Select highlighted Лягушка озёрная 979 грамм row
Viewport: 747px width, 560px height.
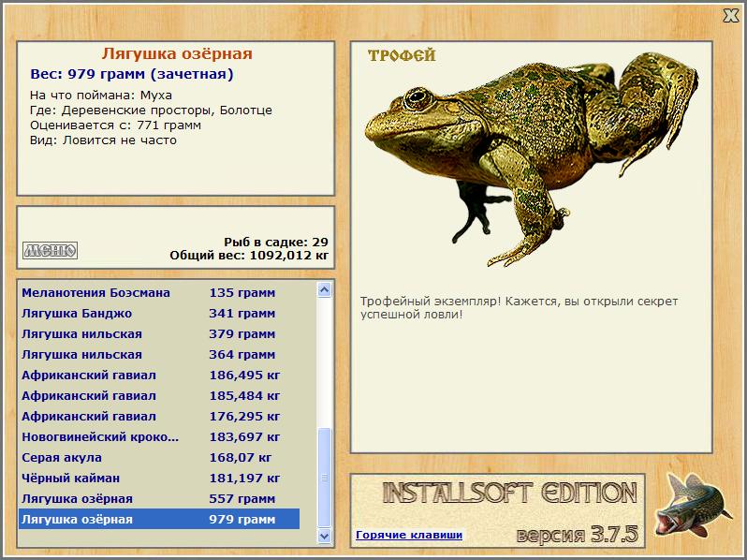(159, 519)
